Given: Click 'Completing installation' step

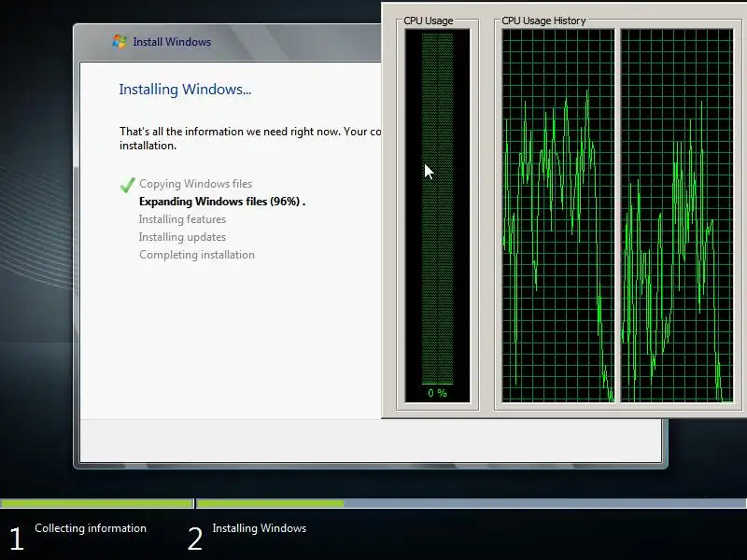Looking at the screenshot, I should 197,255.
